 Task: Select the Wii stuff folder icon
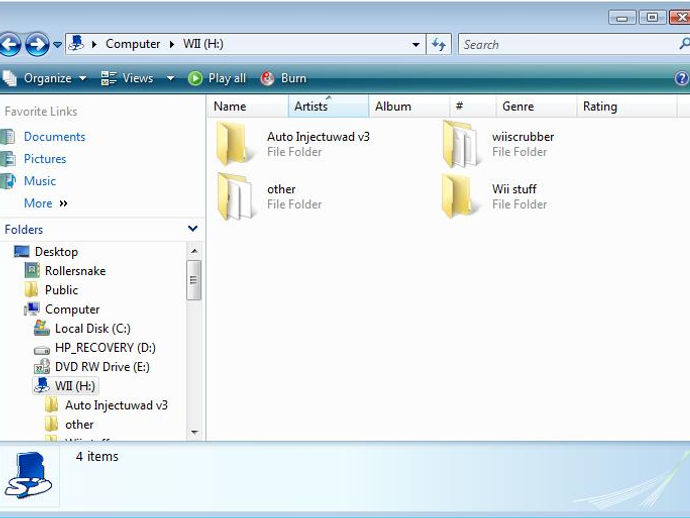460,196
